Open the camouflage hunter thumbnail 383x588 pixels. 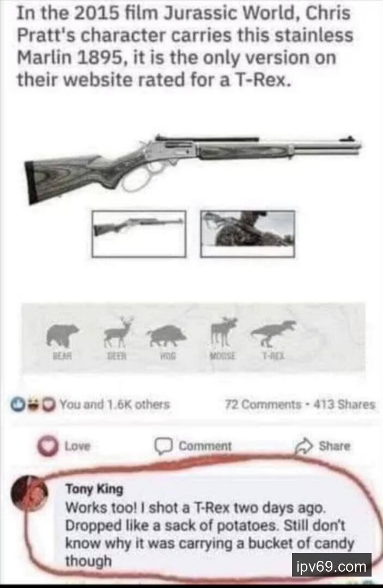pos(247,234)
